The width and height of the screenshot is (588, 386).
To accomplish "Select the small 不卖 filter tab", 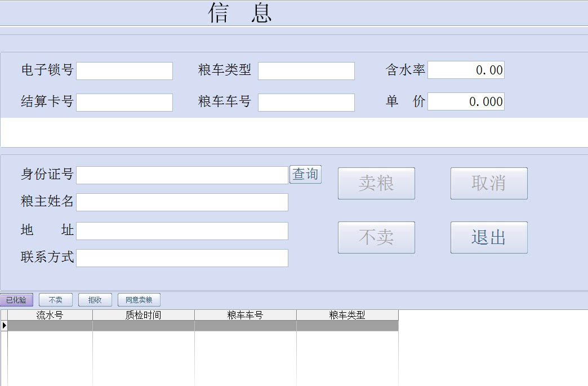I will click(55, 300).
